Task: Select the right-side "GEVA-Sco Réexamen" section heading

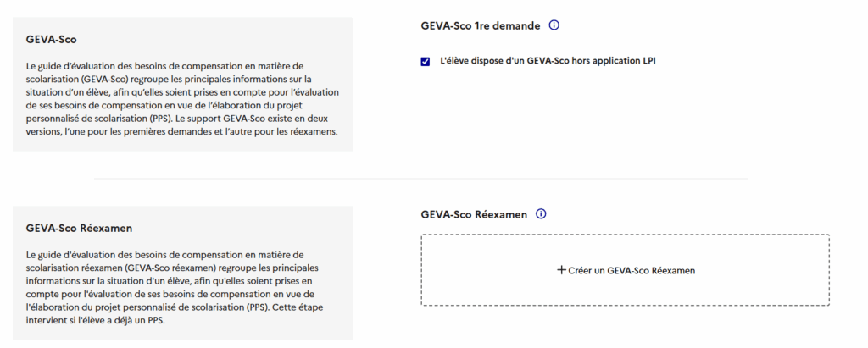Action: tap(474, 215)
